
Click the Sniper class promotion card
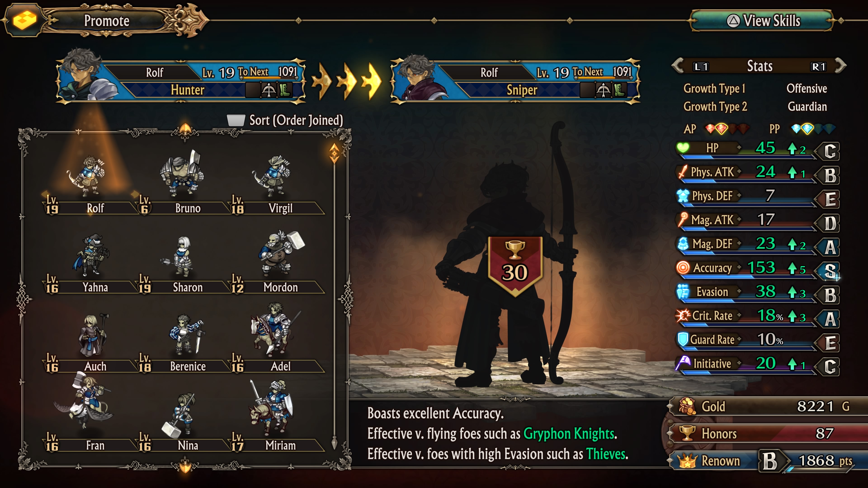point(515,81)
